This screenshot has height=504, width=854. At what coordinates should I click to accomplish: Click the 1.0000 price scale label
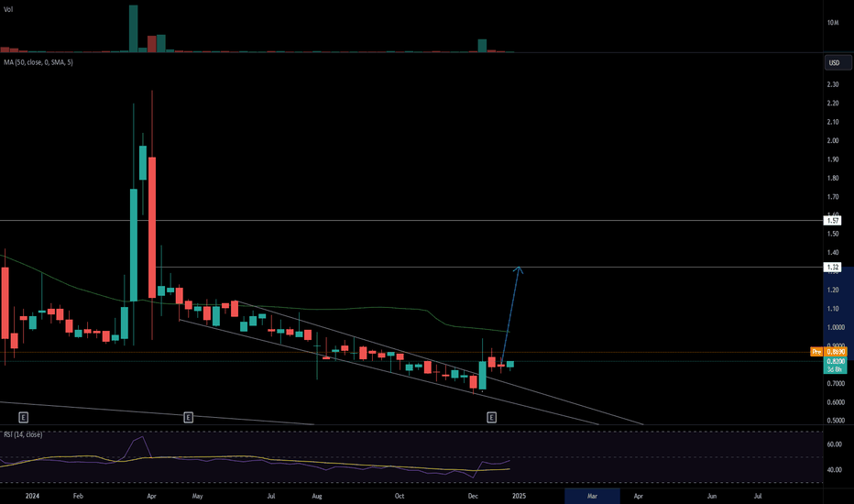coord(836,327)
